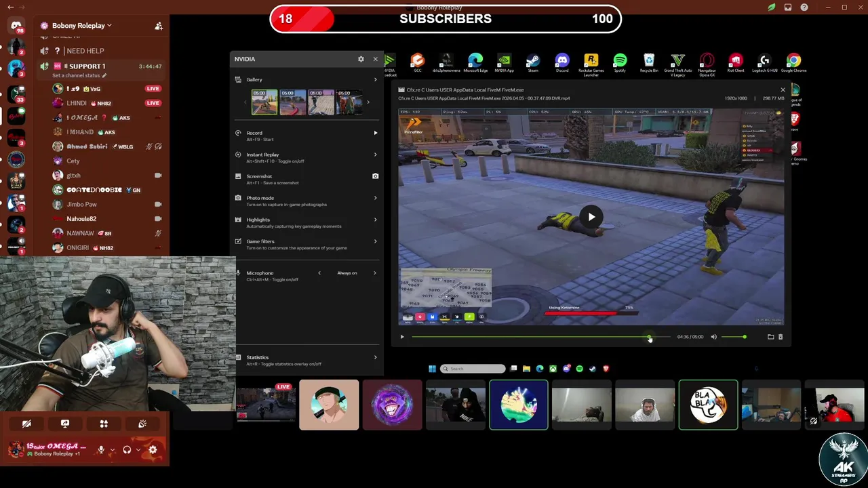Click the Microphone menu entry

click(x=307, y=276)
